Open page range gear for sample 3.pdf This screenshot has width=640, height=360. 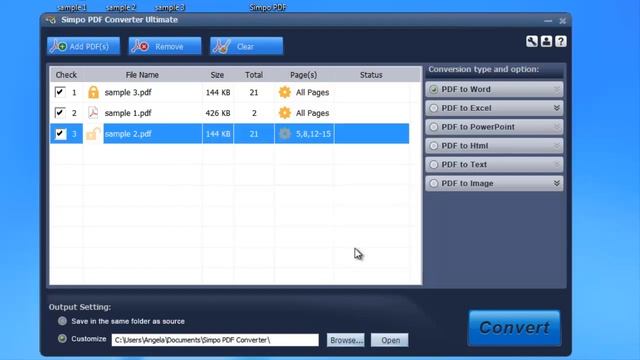284,92
